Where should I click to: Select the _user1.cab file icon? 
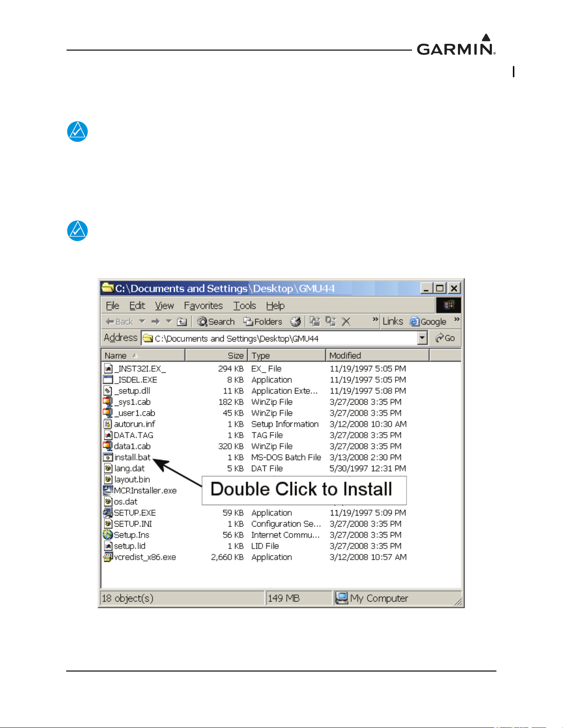[x=108, y=413]
